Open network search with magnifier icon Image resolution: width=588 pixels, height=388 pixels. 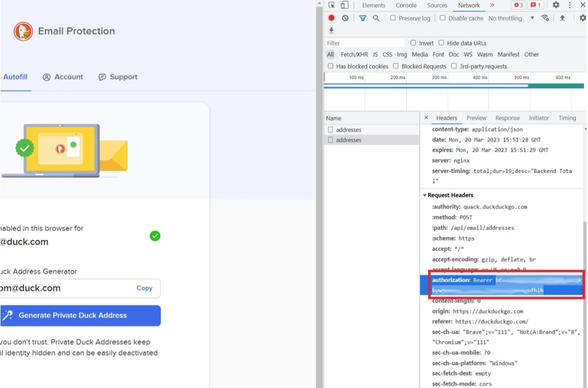pos(376,18)
